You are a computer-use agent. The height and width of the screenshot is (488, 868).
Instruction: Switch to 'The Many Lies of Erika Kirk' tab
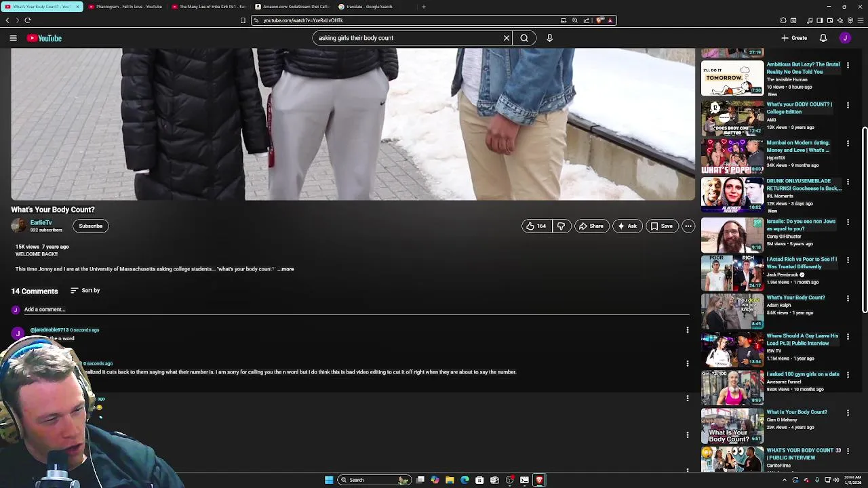(x=208, y=7)
